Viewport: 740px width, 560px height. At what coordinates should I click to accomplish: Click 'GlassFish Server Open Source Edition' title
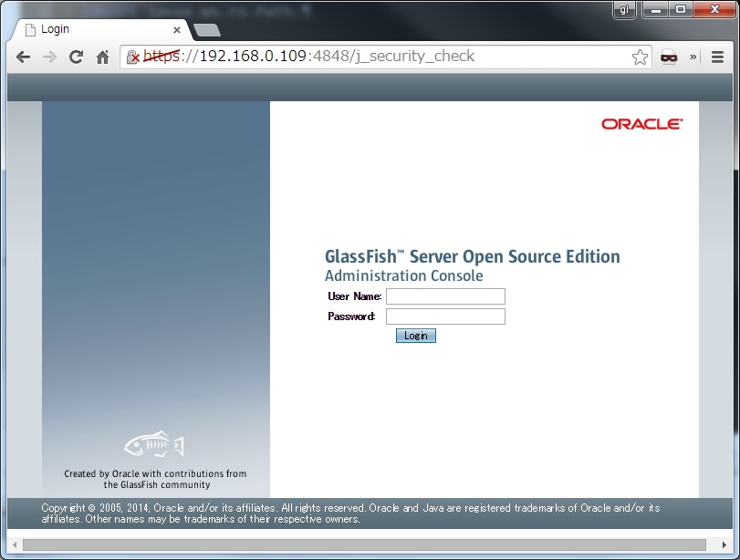coord(473,256)
